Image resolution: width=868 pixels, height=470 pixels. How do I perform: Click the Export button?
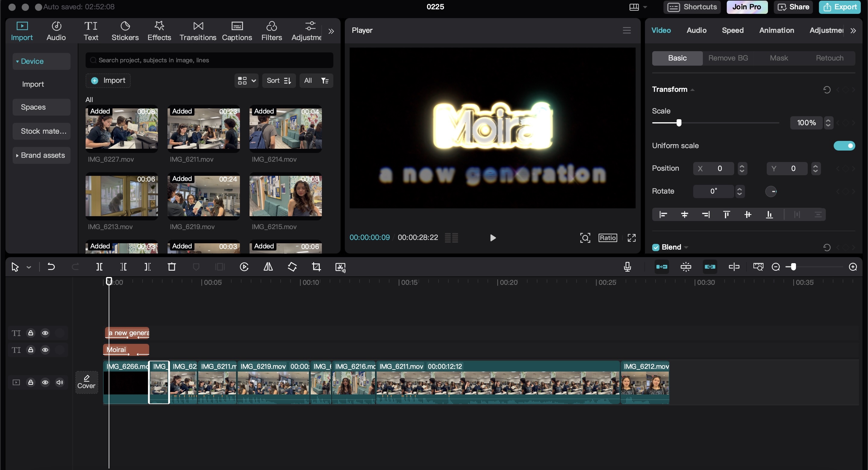pyautogui.click(x=839, y=7)
